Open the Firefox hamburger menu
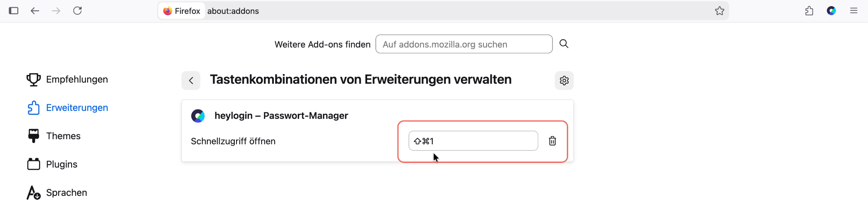The height and width of the screenshot is (221, 868). point(854,11)
